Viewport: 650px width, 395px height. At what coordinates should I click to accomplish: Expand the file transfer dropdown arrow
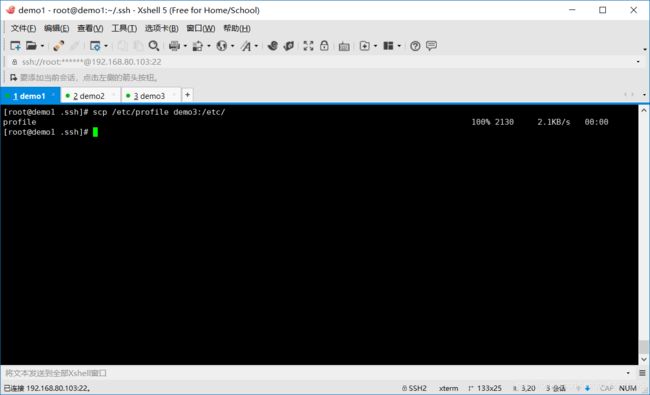(x=209, y=46)
